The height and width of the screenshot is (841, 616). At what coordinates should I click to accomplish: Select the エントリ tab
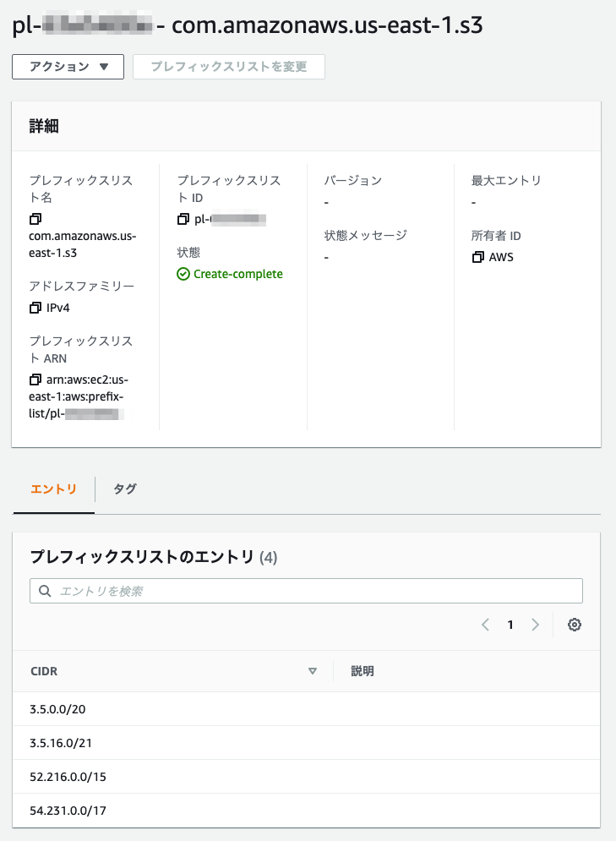click(x=53, y=489)
